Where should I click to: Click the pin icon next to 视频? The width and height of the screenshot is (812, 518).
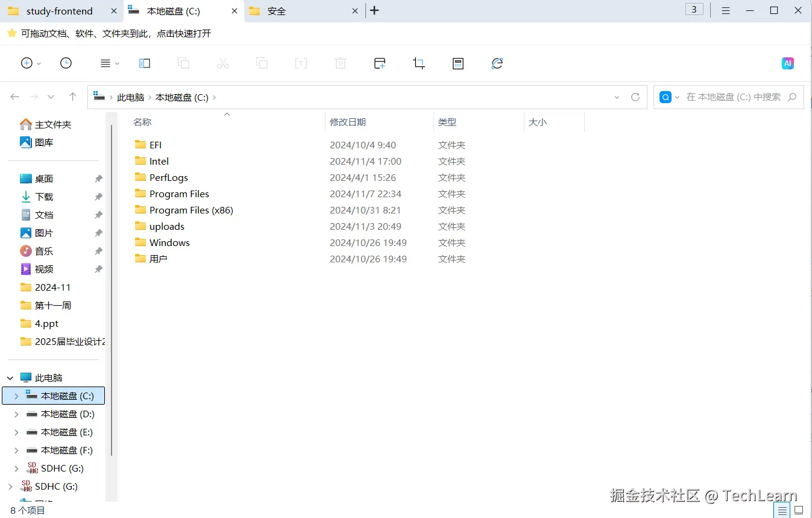(x=98, y=269)
